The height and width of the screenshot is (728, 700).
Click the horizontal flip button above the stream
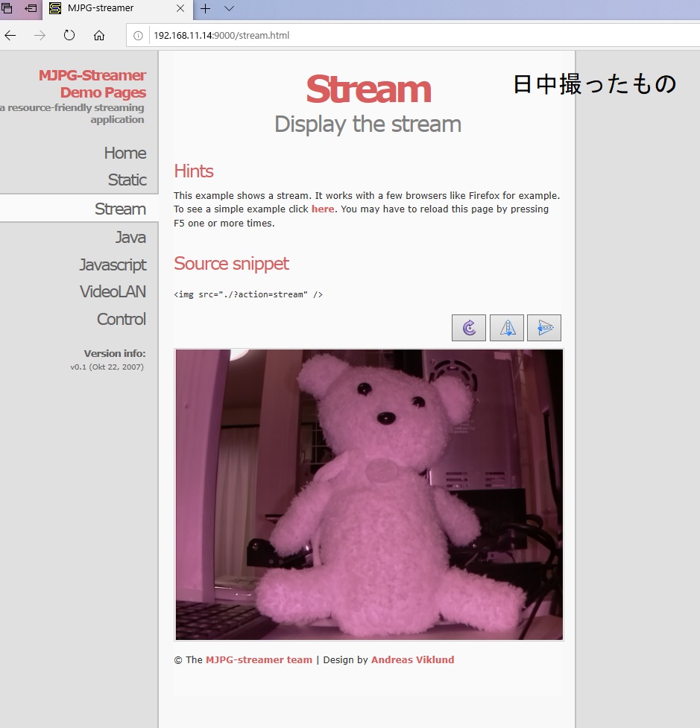coord(507,328)
